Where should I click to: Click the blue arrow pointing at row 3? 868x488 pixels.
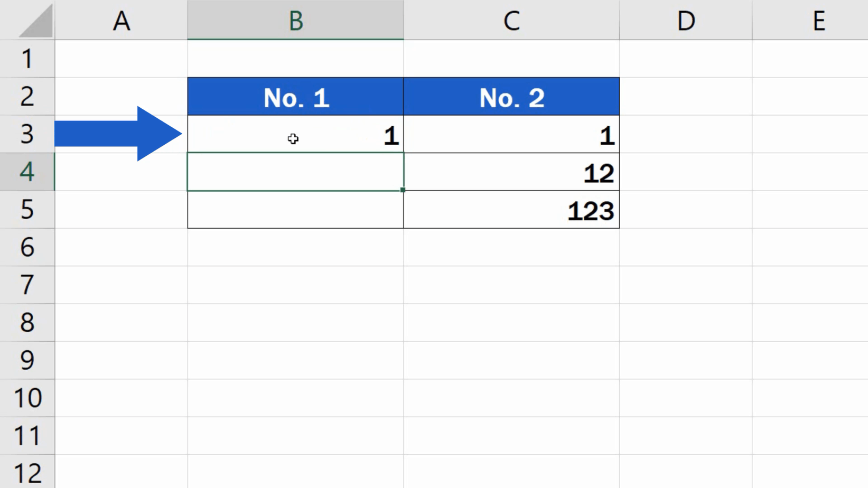click(x=116, y=135)
